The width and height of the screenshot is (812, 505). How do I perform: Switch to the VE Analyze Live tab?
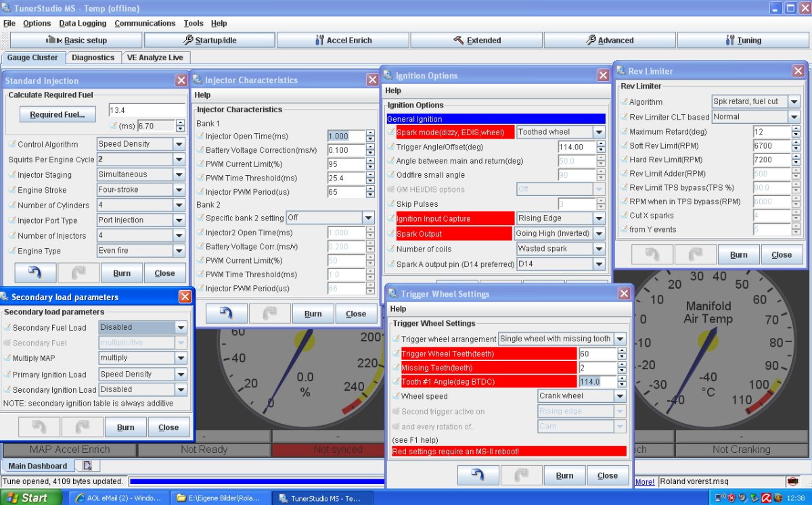pos(155,57)
